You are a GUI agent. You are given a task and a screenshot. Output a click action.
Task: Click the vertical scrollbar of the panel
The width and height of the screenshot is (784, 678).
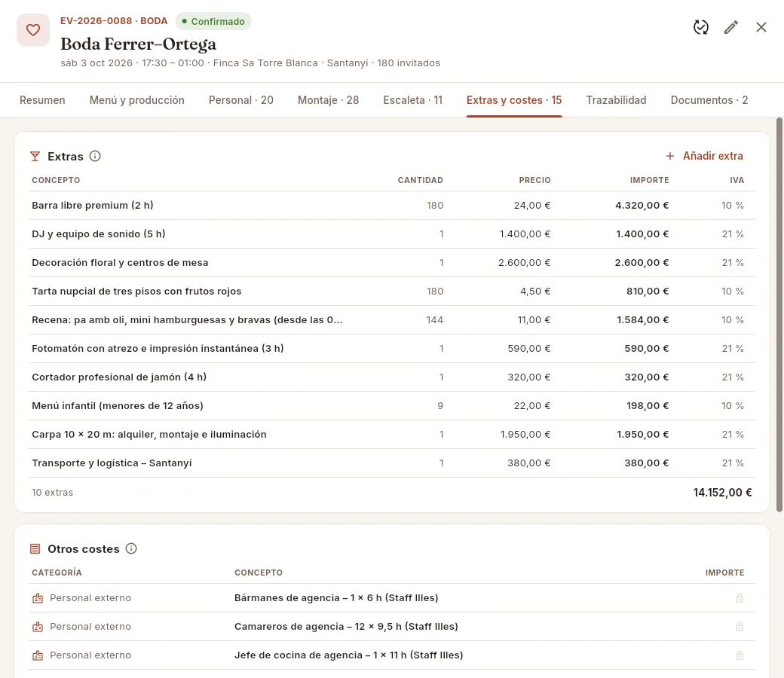click(x=779, y=315)
